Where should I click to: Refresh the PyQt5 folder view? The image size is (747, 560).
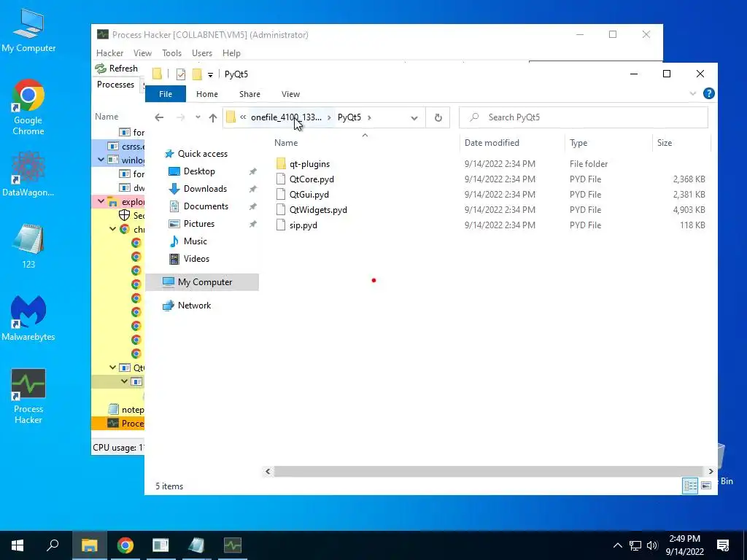pos(438,117)
